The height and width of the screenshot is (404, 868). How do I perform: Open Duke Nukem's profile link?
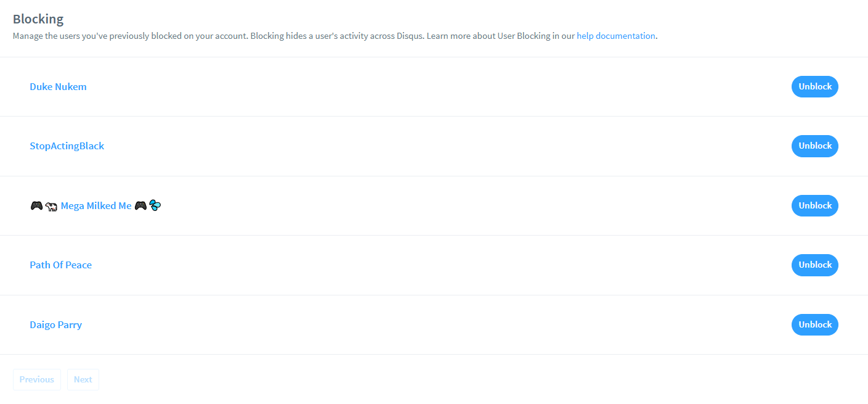point(58,87)
